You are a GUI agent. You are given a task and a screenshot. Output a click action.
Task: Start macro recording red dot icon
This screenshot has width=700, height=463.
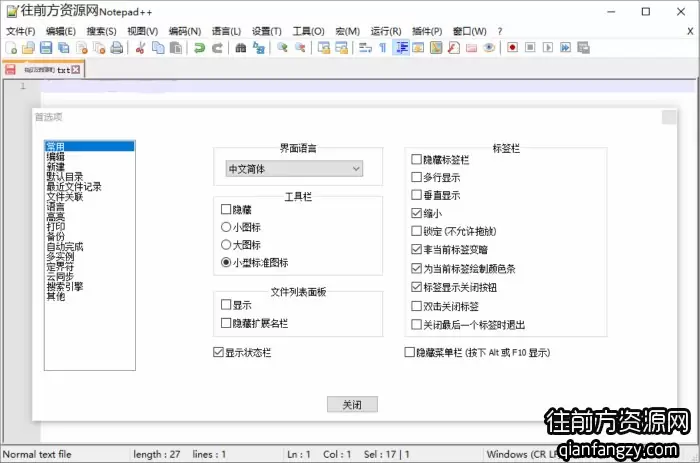(x=512, y=47)
